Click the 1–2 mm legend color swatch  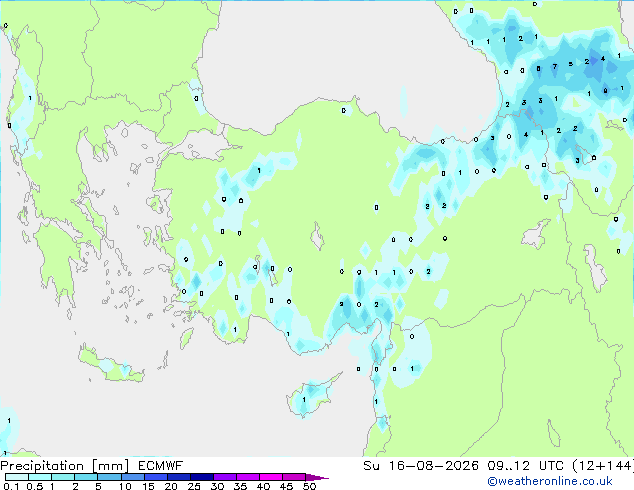[63, 477]
